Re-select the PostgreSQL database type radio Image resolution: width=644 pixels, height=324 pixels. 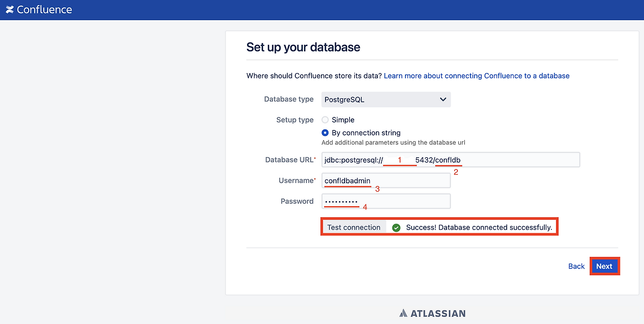pyautogui.click(x=385, y=99)
